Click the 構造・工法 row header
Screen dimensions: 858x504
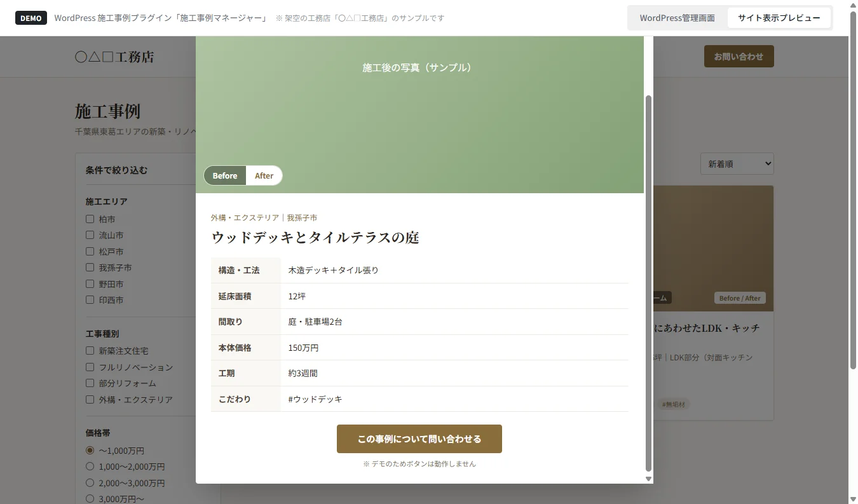tap(245, 270)
